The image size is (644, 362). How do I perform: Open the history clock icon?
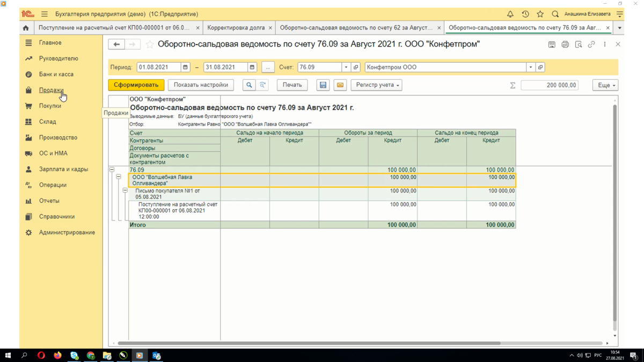click(525, 14)
